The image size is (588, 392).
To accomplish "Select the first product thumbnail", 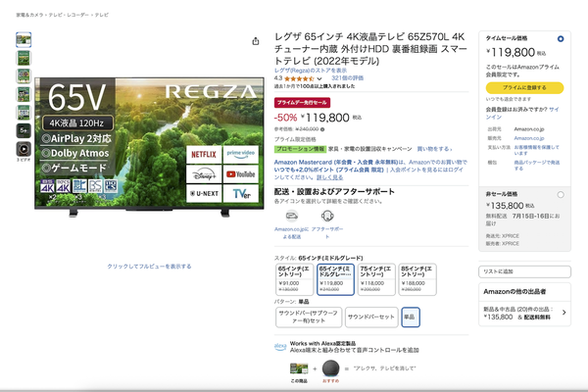I will (24, 40).
